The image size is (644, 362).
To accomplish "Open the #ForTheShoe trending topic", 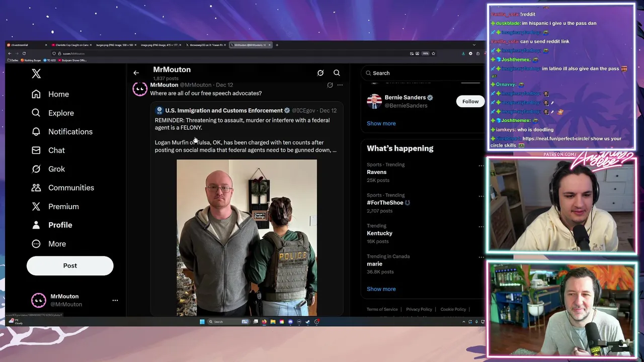I will [385, 203].
